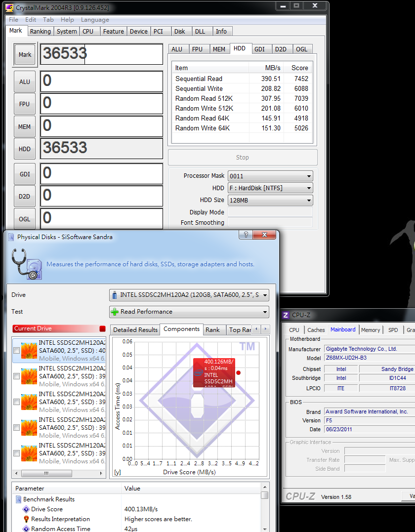Viewport: 415px width, 532px height.
Task: Open the Detailed Results tab in Sandra
Action: pyautogui.click(x=135, y=330)
